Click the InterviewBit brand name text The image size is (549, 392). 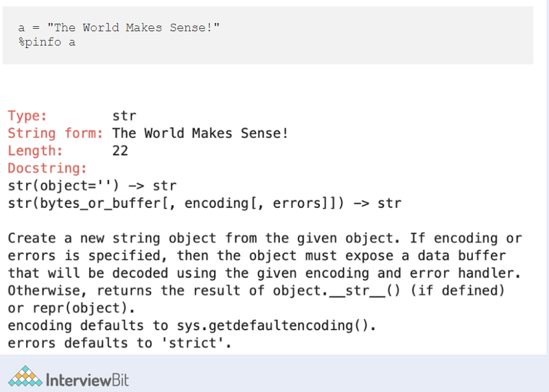[86, 379]
